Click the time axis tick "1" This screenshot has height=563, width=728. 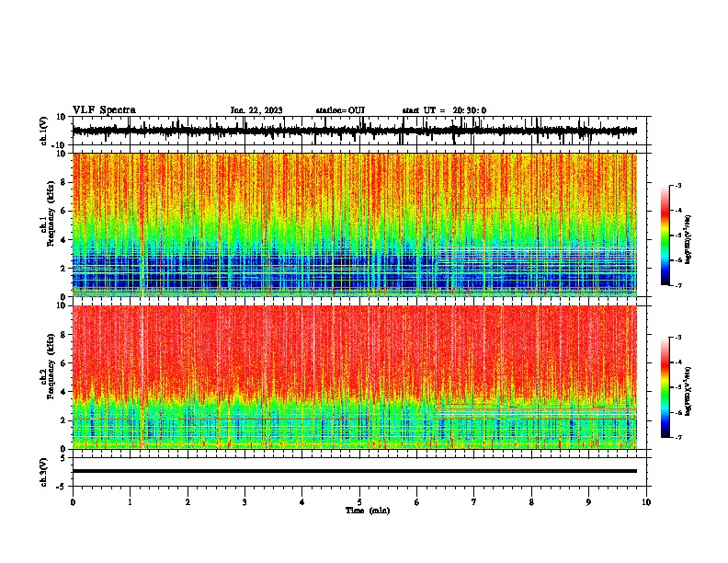130,502
